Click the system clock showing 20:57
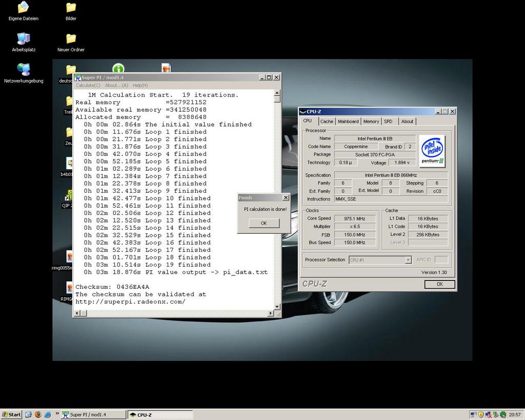This screenshot has width=525, height=420. click(x=515, y=415)
